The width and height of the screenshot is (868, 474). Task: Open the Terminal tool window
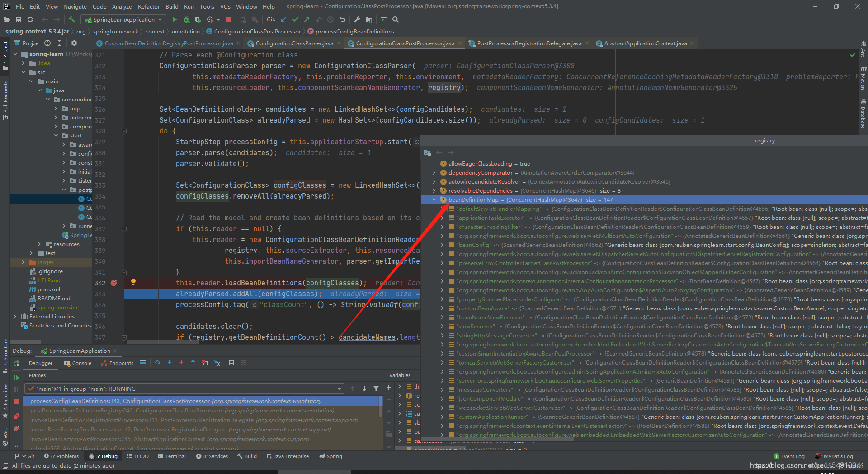coord(172,456)
